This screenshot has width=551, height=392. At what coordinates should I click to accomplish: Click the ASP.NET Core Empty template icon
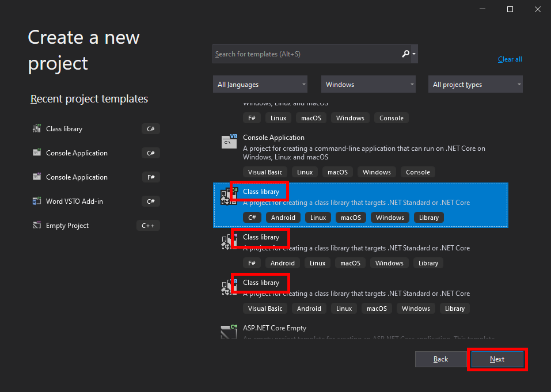point(229,332)
